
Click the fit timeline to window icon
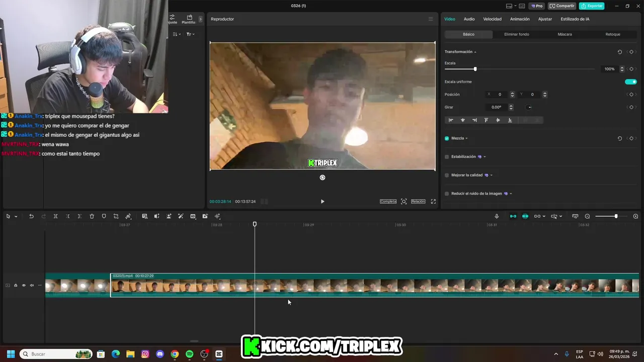(x=575, y=216)
